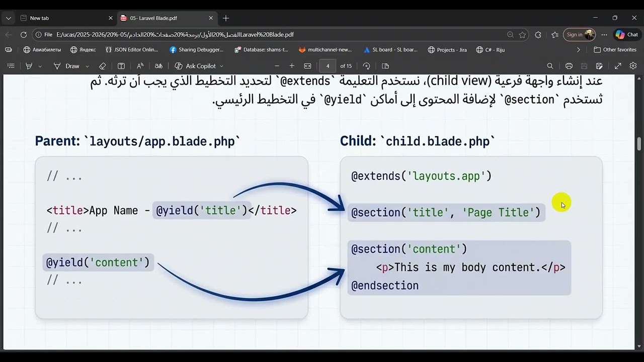Click the vertical scrollbar thumb

[x=639, y=143]
